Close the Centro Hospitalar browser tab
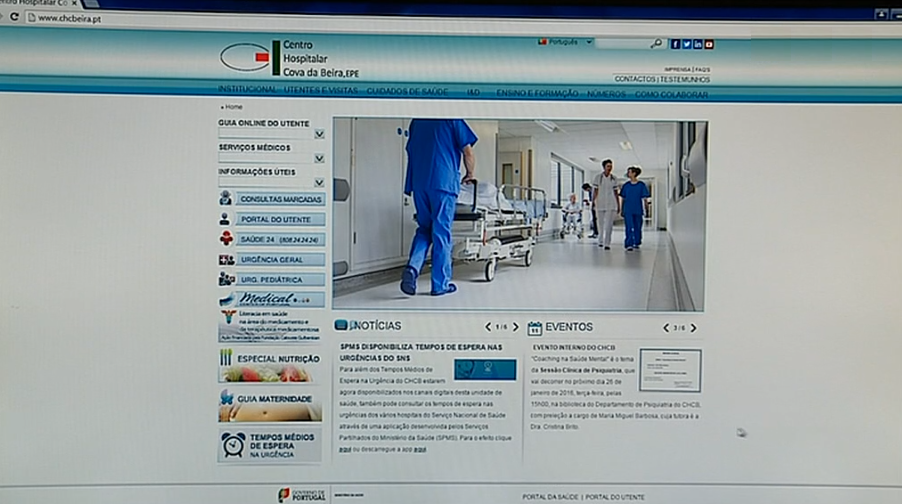This screenshot has height=504, width=902. (x=74, y=3)
